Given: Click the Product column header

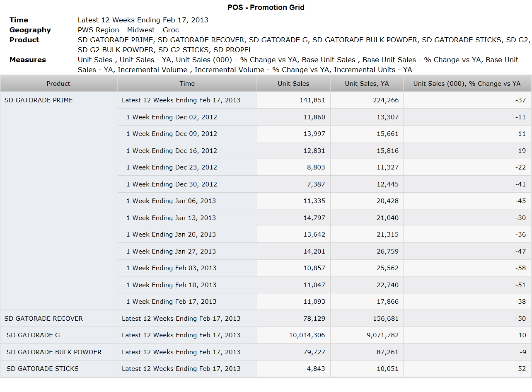Looking at the screenshot, I should click(59, 83).
